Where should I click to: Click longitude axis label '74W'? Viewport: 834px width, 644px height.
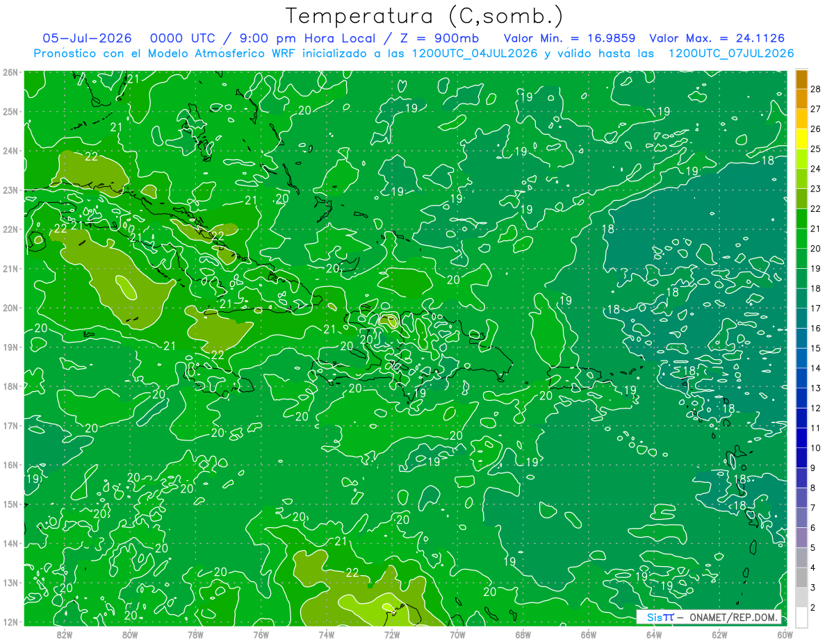[326, 634]
